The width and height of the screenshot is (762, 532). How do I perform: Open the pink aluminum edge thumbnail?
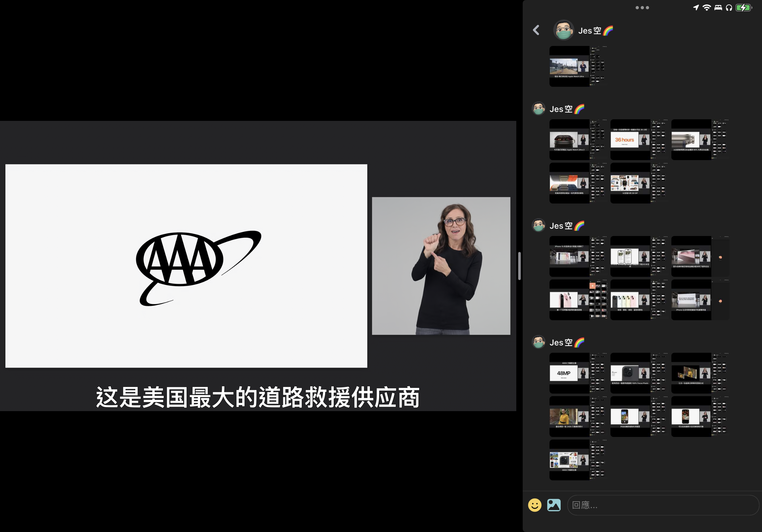[x=700, y=256]
